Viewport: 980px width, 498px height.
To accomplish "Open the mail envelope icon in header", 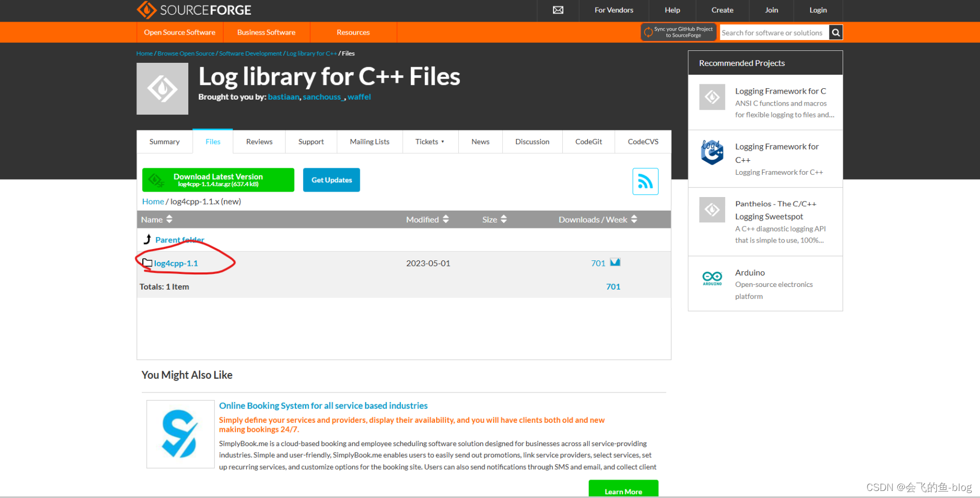I will (x=558, y=10).
